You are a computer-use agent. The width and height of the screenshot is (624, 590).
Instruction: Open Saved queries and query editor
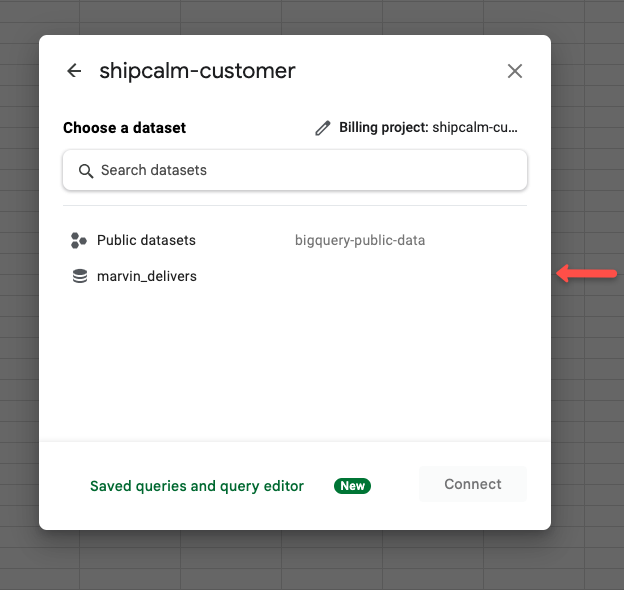[x=197, y=486]
